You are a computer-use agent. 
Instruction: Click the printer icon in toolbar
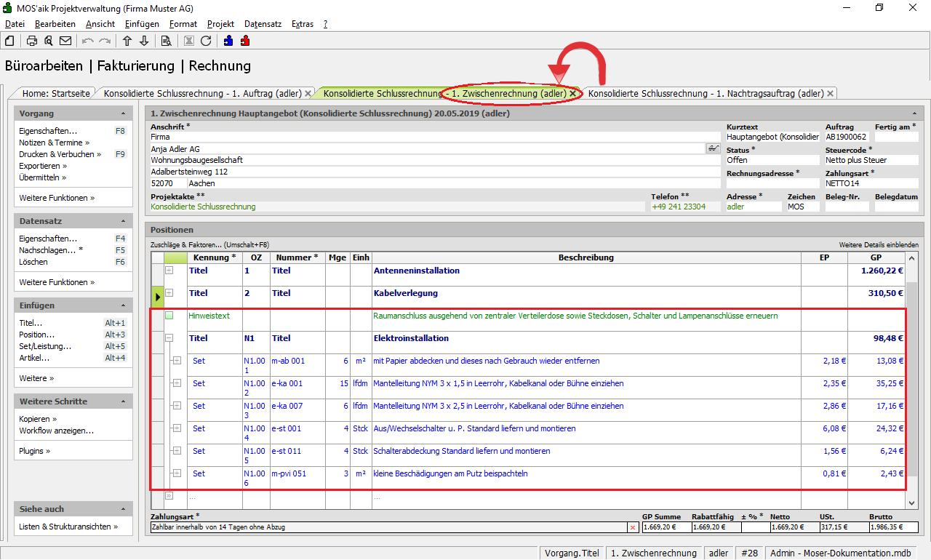point(32,41)
